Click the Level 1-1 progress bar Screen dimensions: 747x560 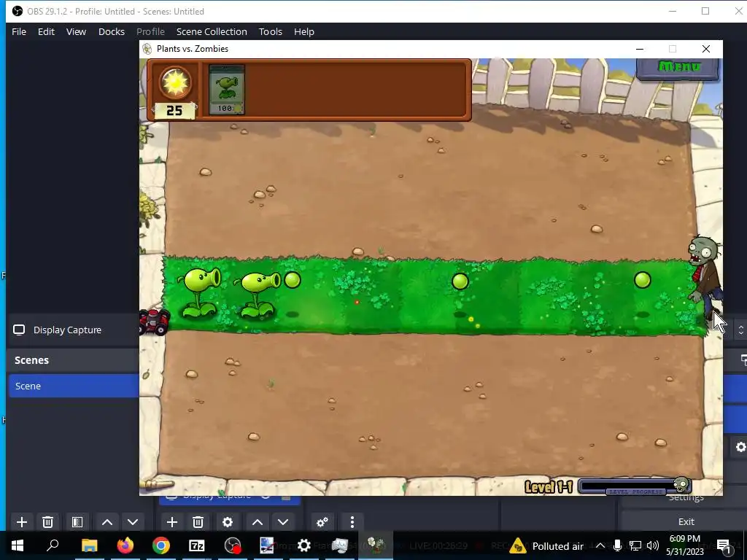[635, 486]
